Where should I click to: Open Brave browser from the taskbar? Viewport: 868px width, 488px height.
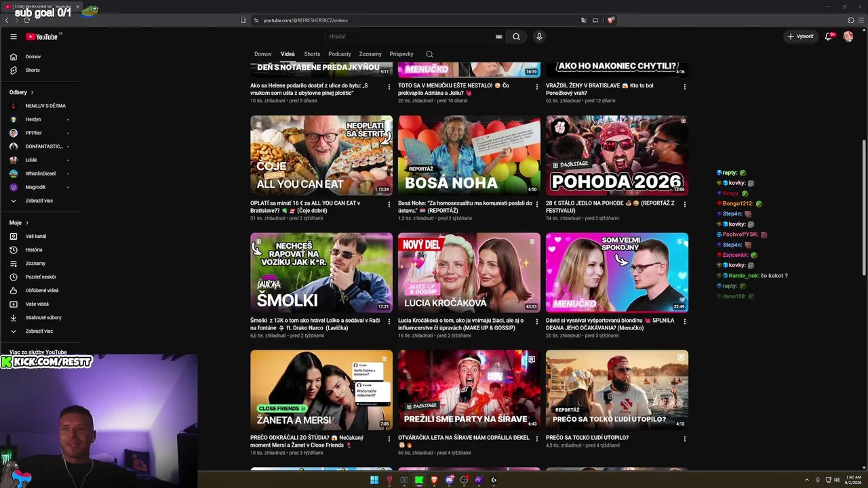(x=434, y=480)
